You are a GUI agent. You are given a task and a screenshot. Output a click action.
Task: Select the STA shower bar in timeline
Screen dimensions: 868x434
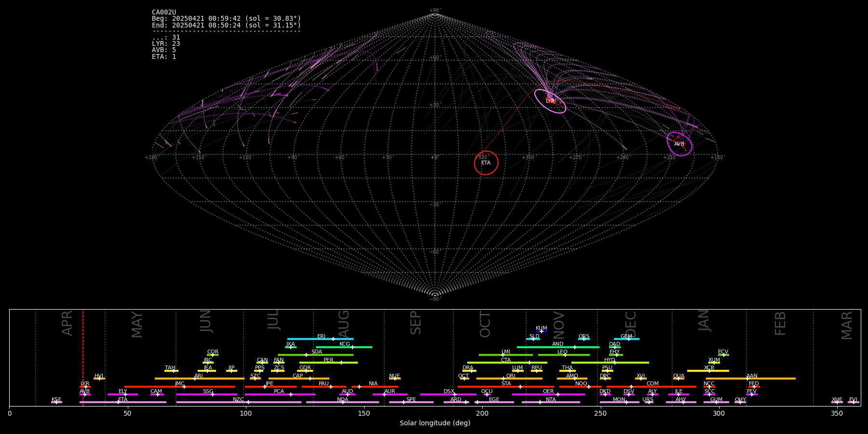coord(506,387)
